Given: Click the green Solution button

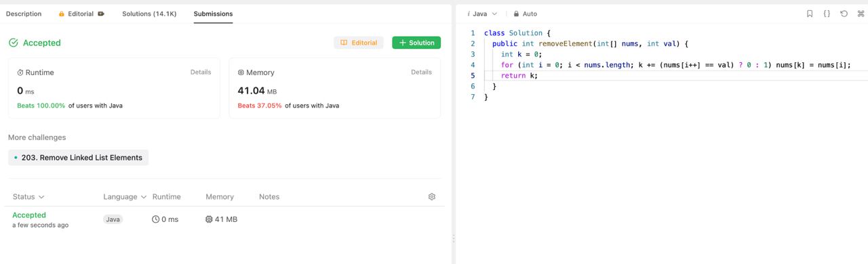Looking at the screenshot, I should (416, 43).
